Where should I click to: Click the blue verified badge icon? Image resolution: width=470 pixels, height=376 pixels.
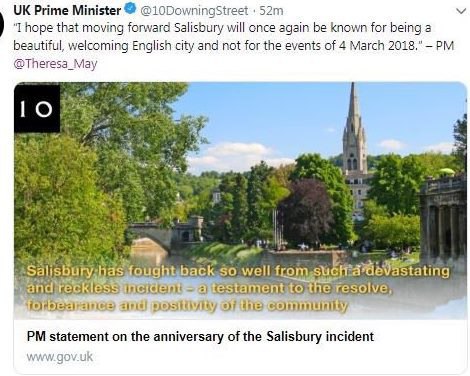click(131, 9)
